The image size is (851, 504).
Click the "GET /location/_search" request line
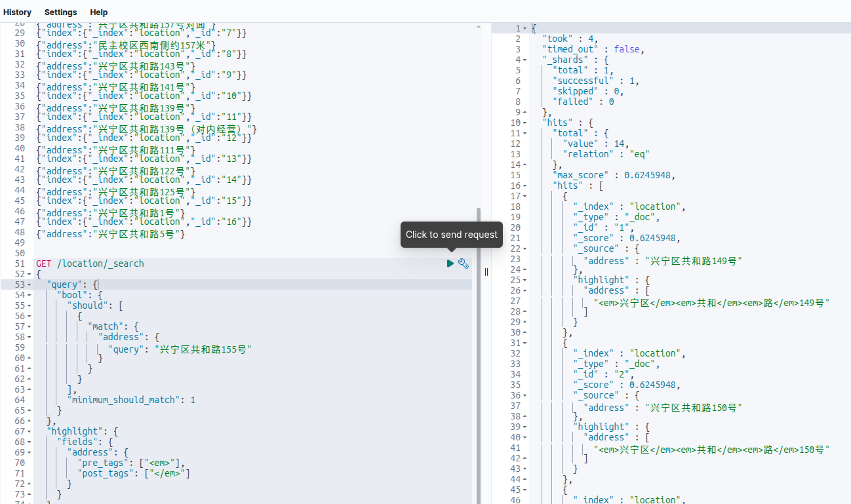[90, 263]
